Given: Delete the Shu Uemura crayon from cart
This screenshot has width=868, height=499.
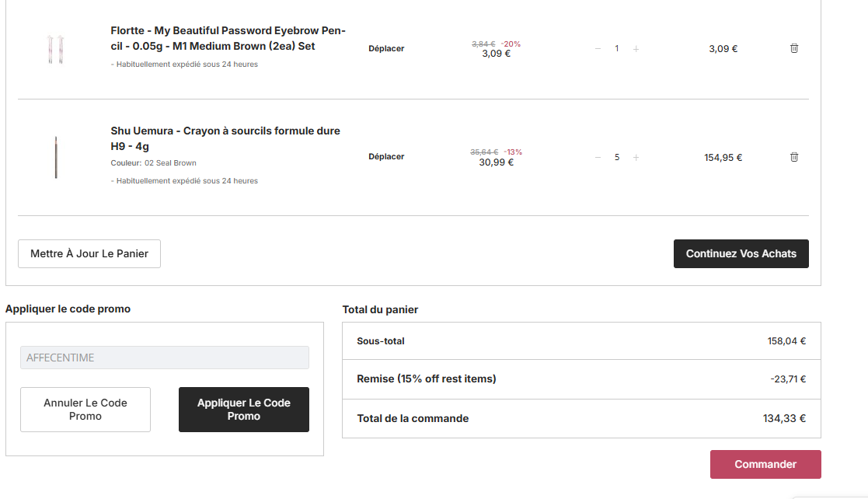Looking at the screenshot, I should point(794,157).
